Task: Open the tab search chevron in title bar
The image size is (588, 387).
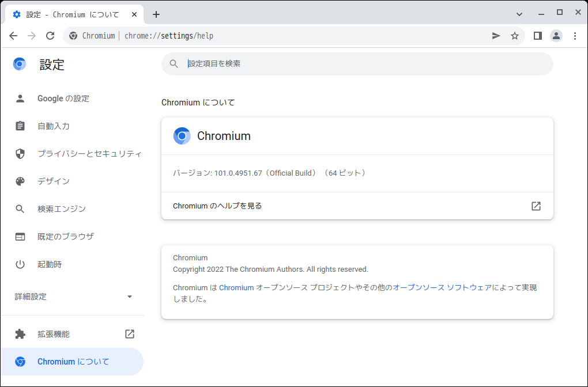Action: click(x=519, y=14)
